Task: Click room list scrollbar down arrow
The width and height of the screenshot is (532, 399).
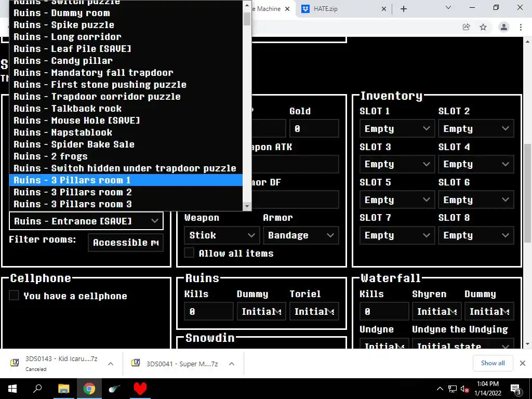Action: pyautogui.click(x=247, y=206)
